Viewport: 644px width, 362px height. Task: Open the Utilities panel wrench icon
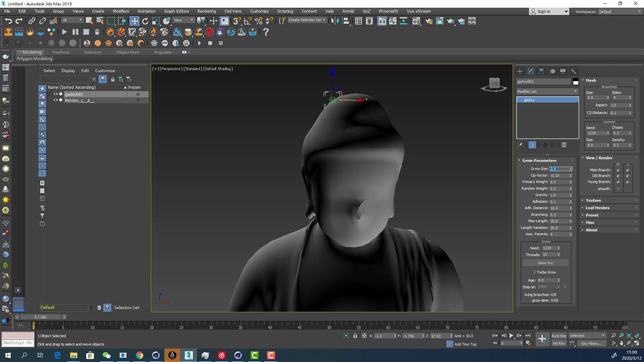(574, 71)
